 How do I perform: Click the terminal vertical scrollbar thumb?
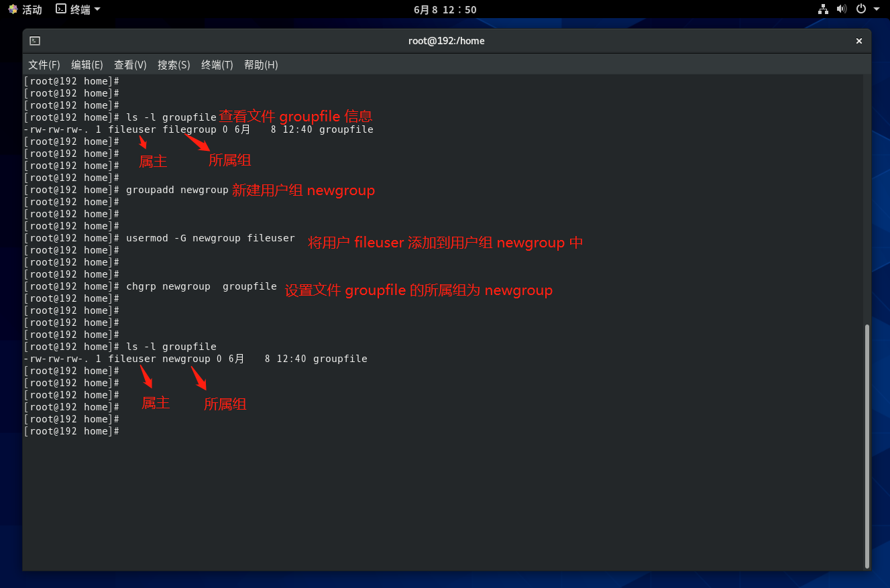point(867,446)
